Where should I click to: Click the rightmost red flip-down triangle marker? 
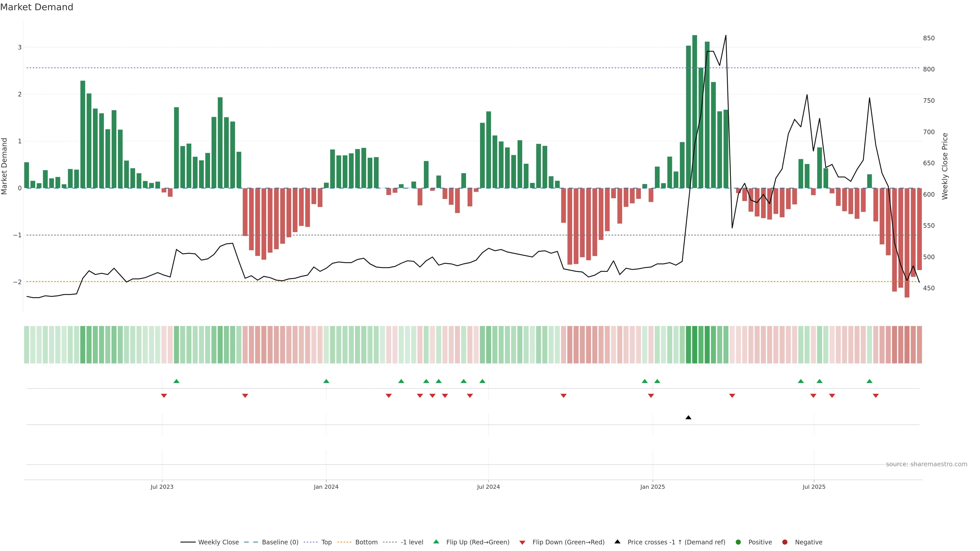pyautogui.click(x=876, y=396)
